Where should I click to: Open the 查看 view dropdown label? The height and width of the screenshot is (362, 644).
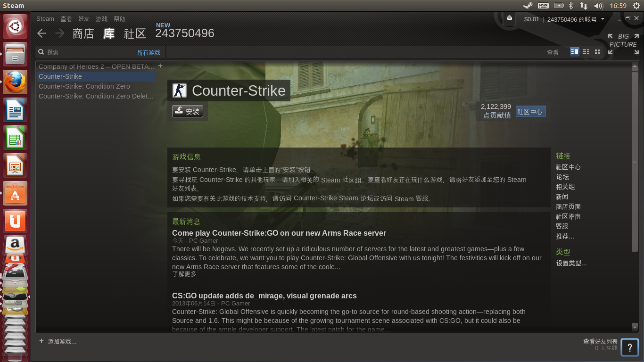[x=553, y=52]
